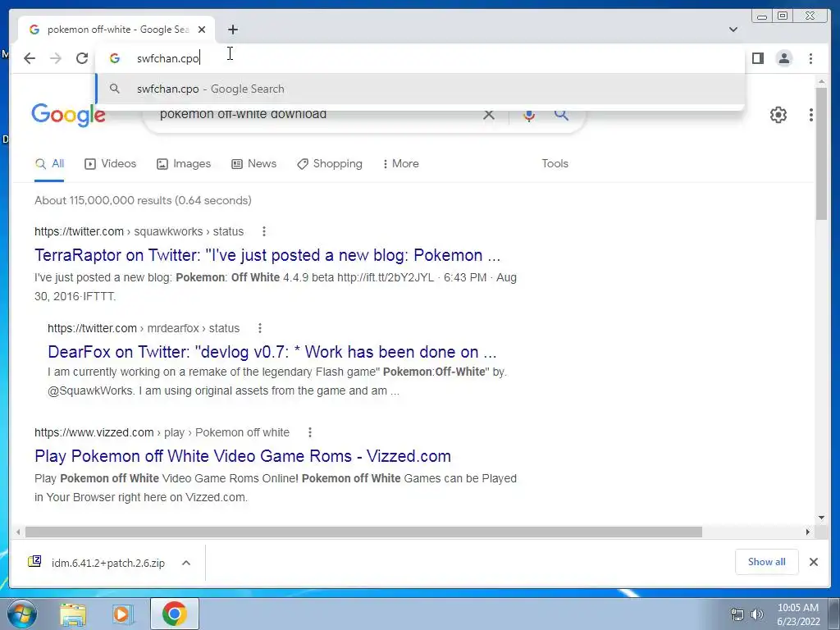Click the horizontal scrollbar thumb
The height and width of the screenshot is (630, 840).
pos(363,532)
